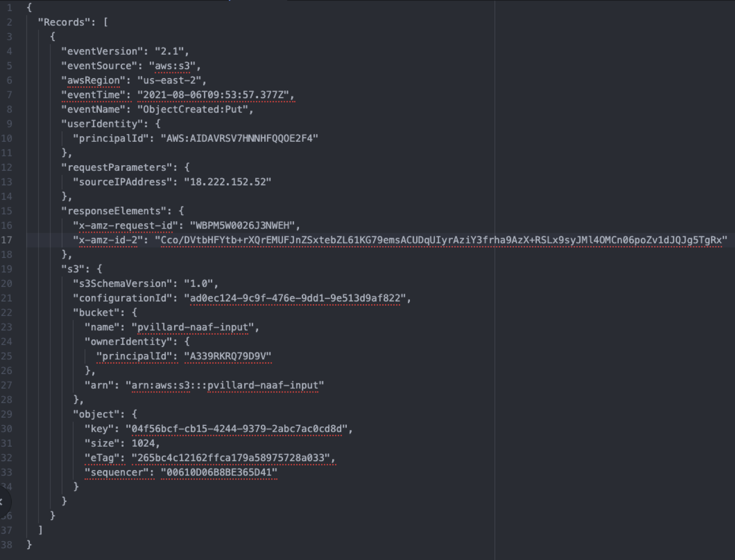Click line number 38 in the gutter
Image resolution: width=735 pixels, height=560 pixels.
point(6,545)
